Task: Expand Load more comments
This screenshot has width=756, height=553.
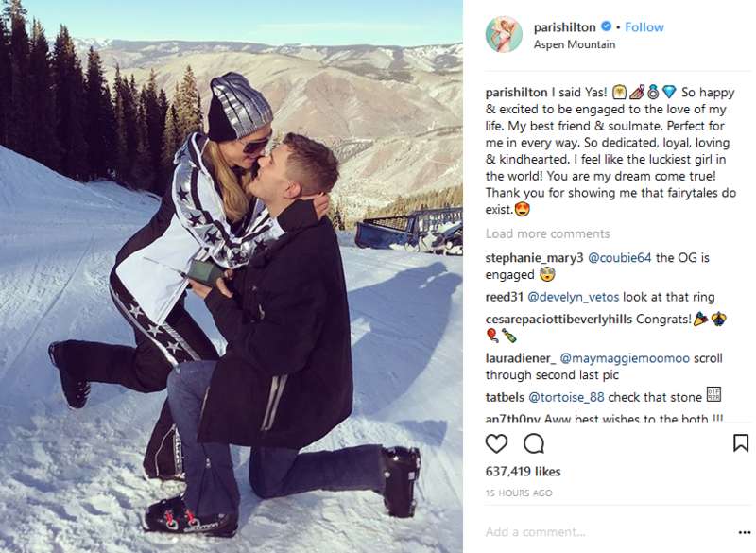Action: click(547, 233)
